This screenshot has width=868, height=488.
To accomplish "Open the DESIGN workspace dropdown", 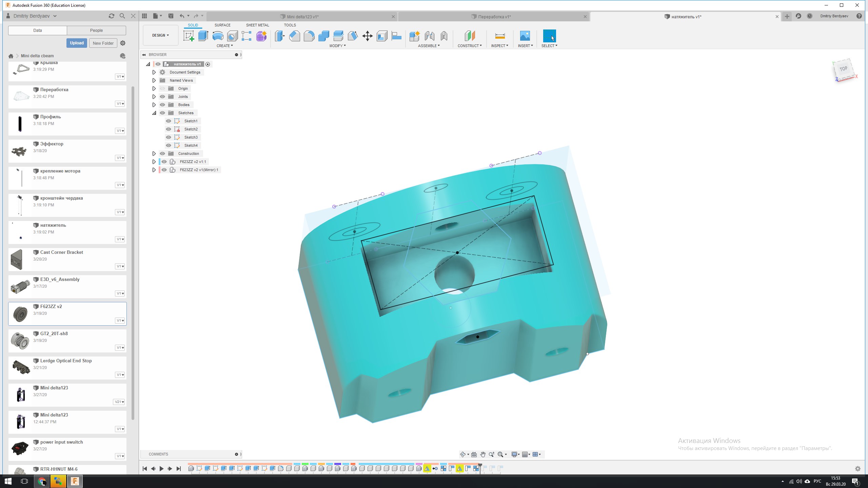I will pyautogui.click(x=160, y=35).
